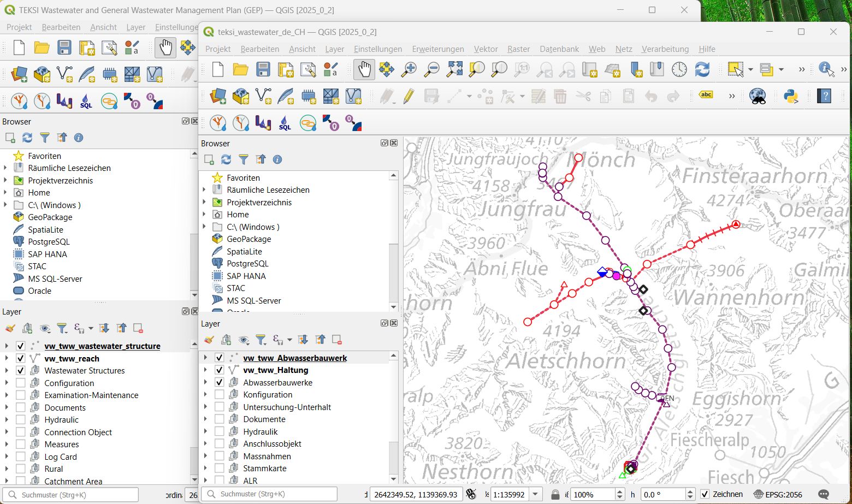Uncheck the vw_tww_Haltung layer
The image size is (852, 504).
219,370
